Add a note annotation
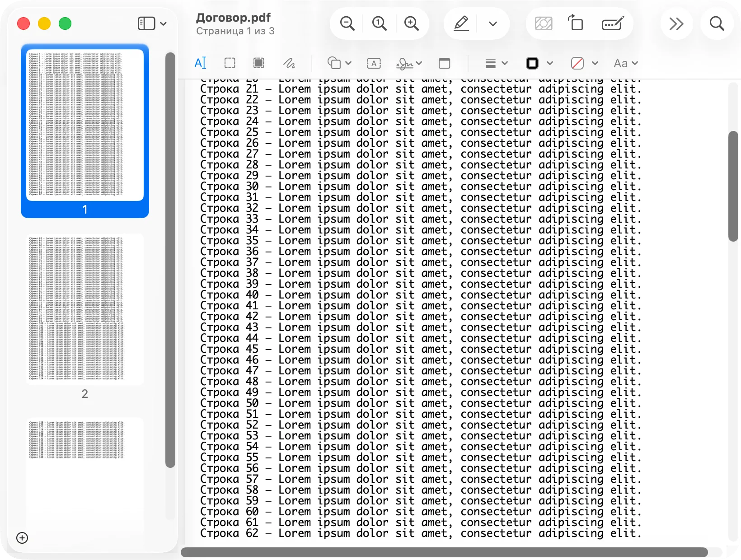This screenshot has width=741, height=560. tap(445, 63)
